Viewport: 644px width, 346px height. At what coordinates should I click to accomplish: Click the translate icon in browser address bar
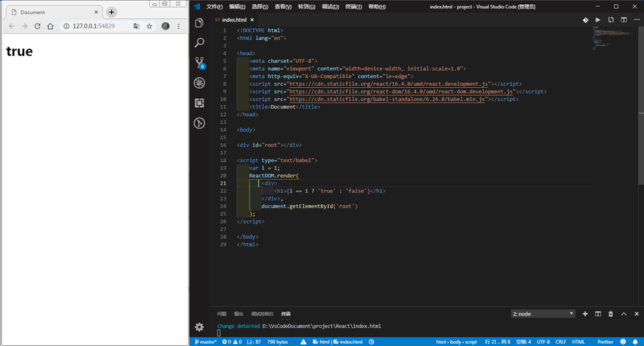pos(136,26)
